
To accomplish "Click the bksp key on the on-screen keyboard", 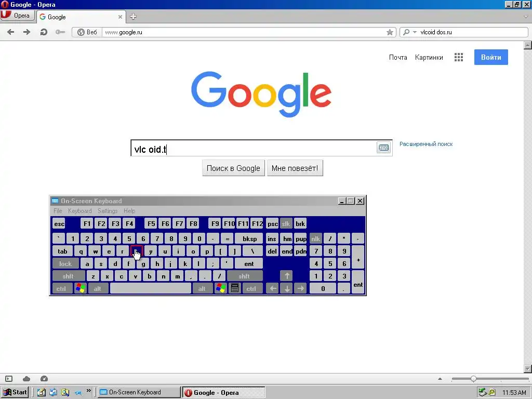I will point(249,239).
